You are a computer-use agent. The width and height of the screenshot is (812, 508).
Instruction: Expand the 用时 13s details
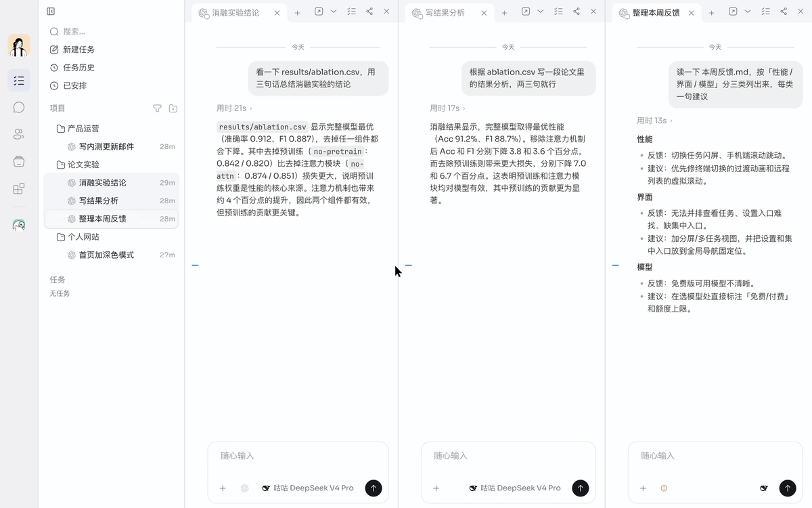654,121
